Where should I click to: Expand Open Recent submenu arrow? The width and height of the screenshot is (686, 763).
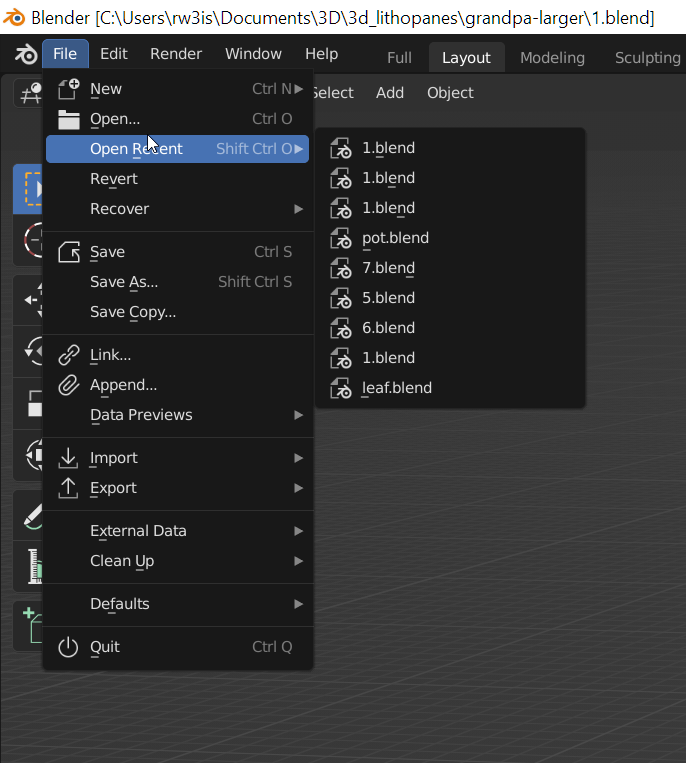point(298,149)
